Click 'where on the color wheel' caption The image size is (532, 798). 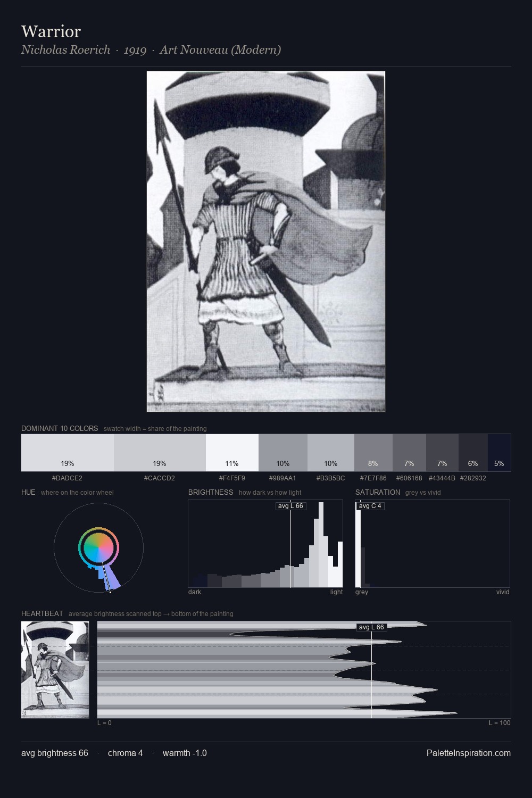(77, 493)
